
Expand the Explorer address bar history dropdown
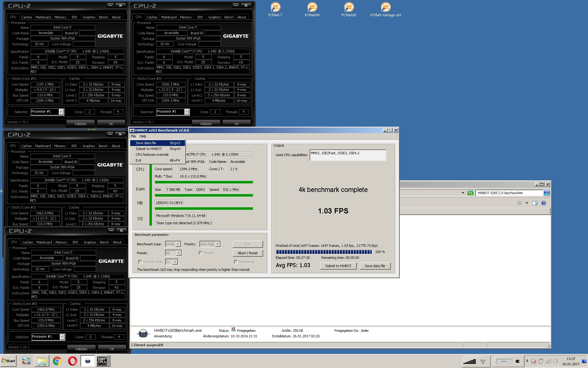(x=463, y=193)
